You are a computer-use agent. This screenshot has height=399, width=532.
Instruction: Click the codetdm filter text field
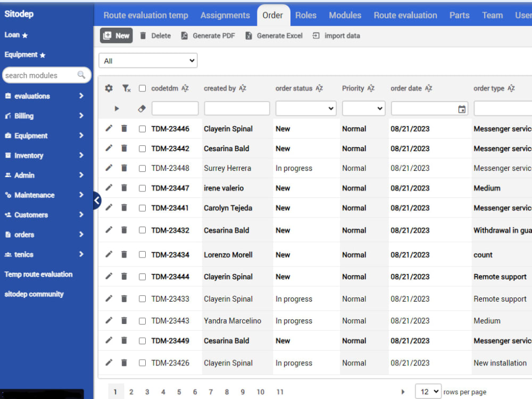click(175, 109)
